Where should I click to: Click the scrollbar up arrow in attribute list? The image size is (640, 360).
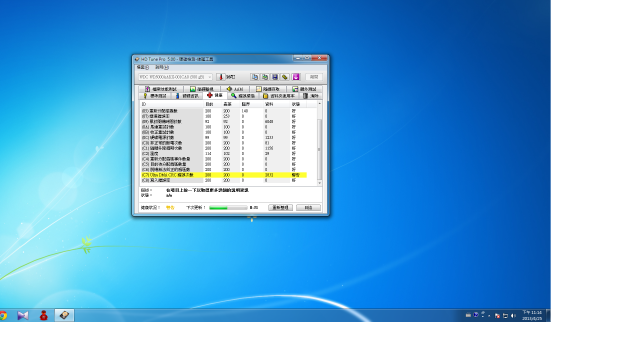[319, 104]
